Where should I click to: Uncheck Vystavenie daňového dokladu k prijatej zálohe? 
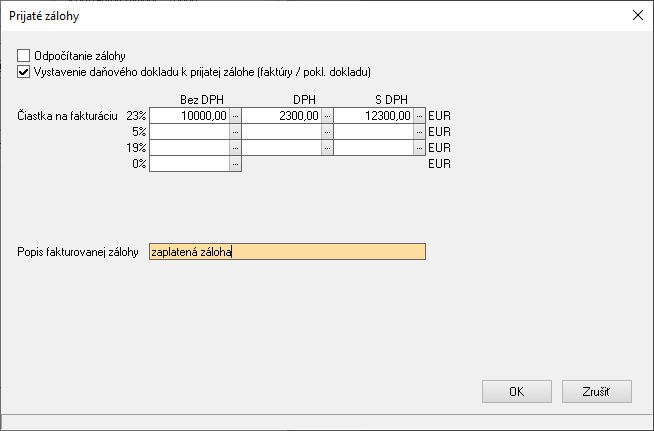click(x=24, y=72)
